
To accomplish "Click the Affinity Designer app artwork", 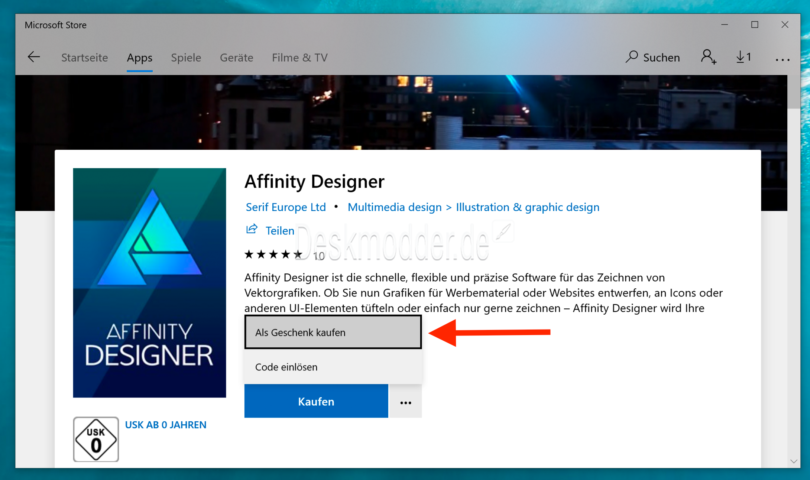I will click(149, 283).
